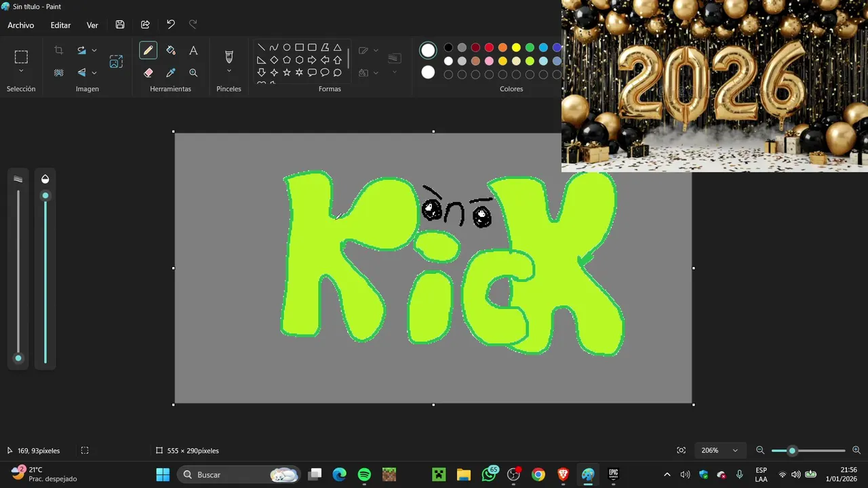
Task: Activate the Color 2 secondary swatch
Action: tap(428, 72)
